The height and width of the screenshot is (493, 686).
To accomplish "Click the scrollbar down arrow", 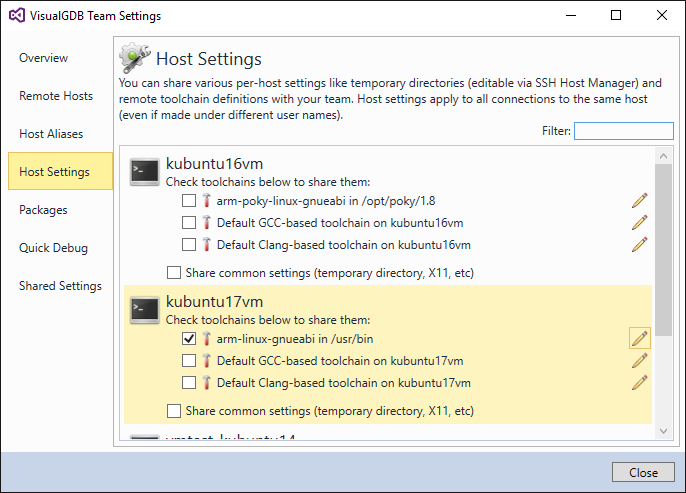I will click(x=663, y=431).
